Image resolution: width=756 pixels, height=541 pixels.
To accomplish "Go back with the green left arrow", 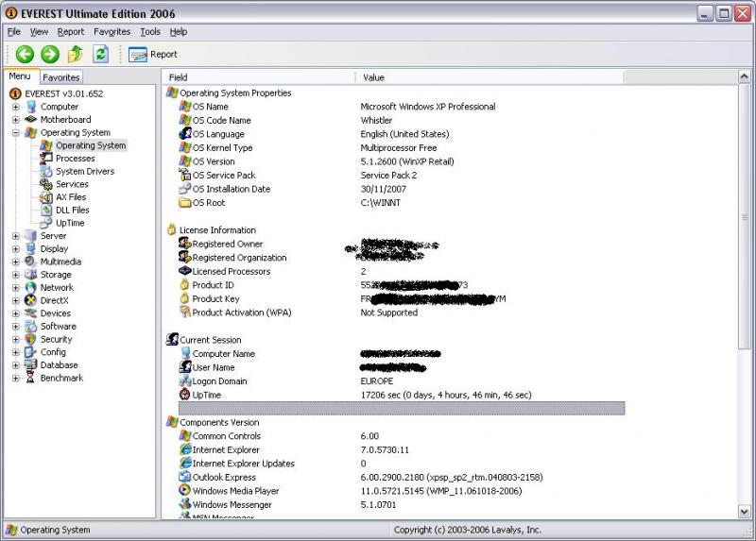I will pyautogui.click(x=25, y=55).
